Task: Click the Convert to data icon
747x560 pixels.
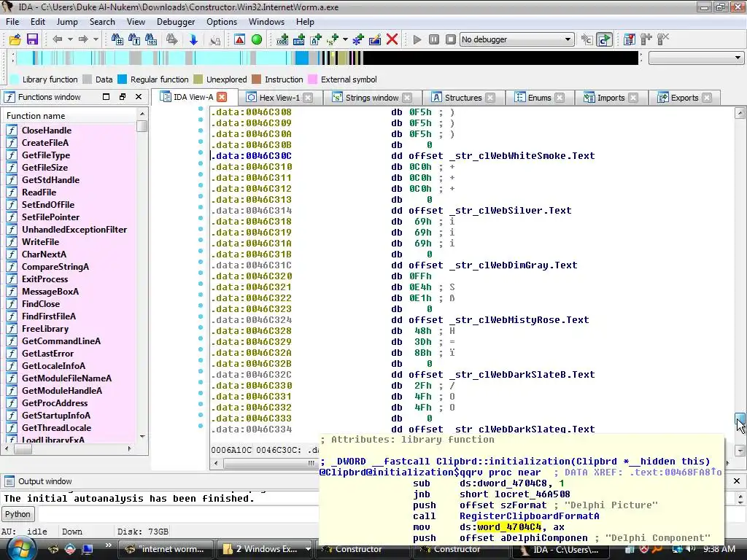Action: [299, 39]
